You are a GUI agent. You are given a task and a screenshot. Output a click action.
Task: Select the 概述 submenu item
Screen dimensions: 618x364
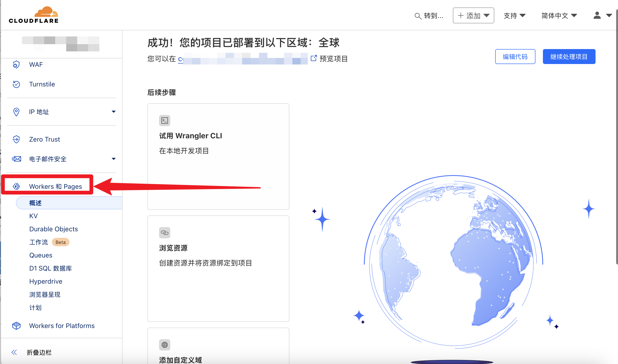pos(69,203)
